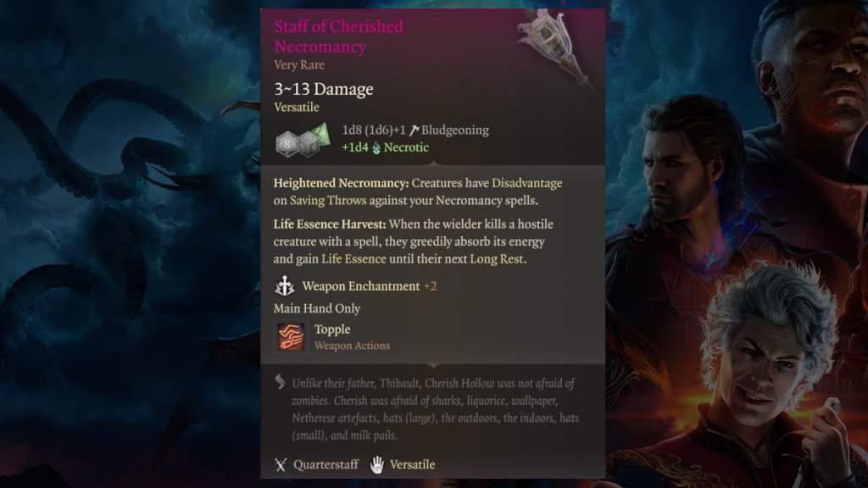Click the lore description quill icon
This screenshot has width=868, height=488.
280,382
